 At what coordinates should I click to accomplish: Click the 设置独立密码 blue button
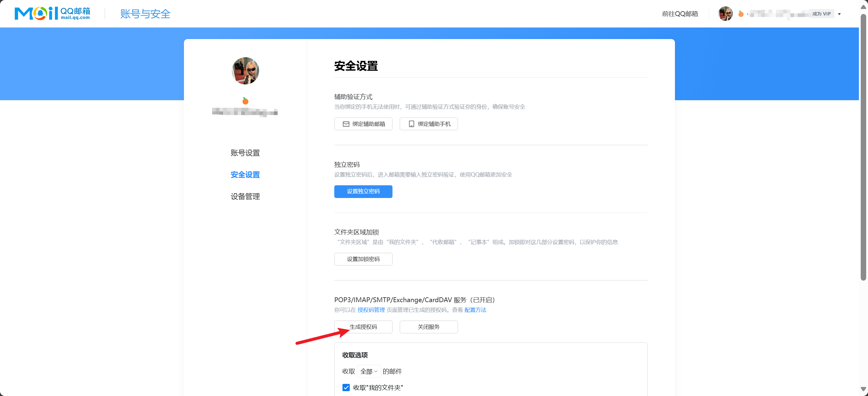363,191
